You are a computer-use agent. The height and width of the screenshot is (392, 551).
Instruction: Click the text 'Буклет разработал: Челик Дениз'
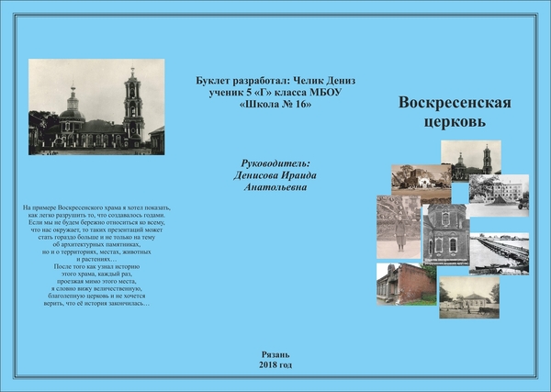tap(275, 80)
